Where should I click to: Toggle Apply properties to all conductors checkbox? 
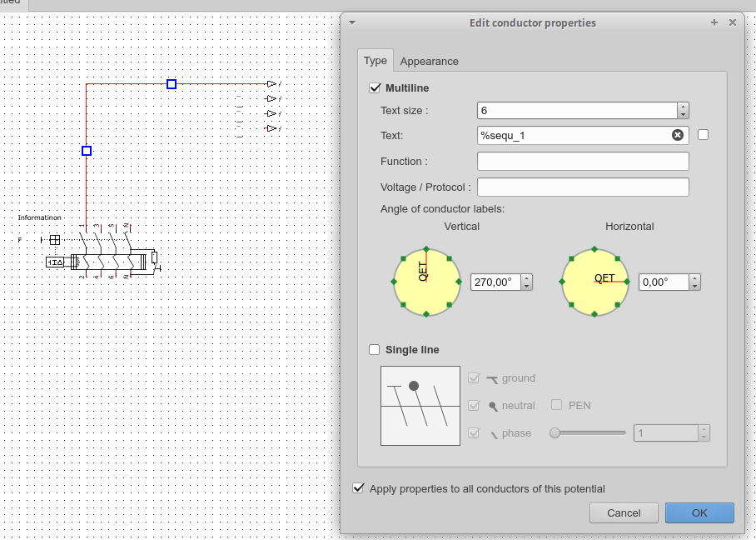[x=359, y=488]
